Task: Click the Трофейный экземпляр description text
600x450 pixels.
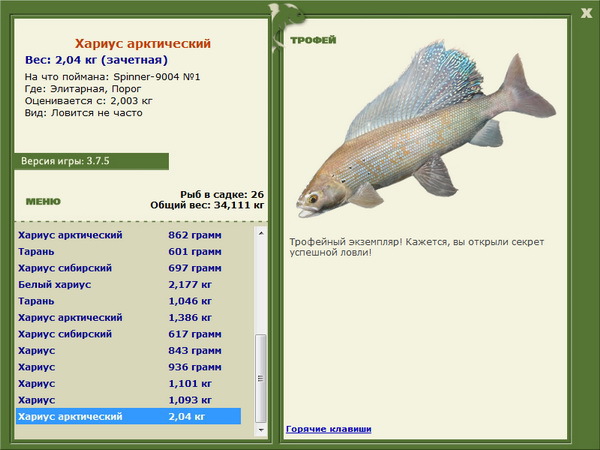Action: pyautogui.click(x=417, y=247)
